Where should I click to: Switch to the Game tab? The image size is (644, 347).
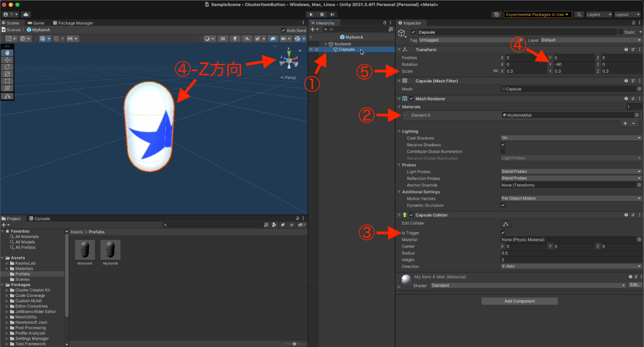[36, 23]
